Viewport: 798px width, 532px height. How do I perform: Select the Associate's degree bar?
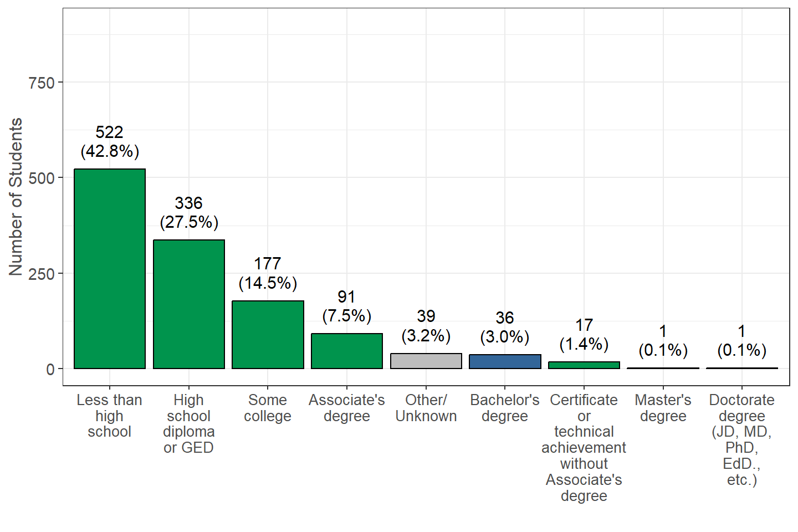point(347,351)
